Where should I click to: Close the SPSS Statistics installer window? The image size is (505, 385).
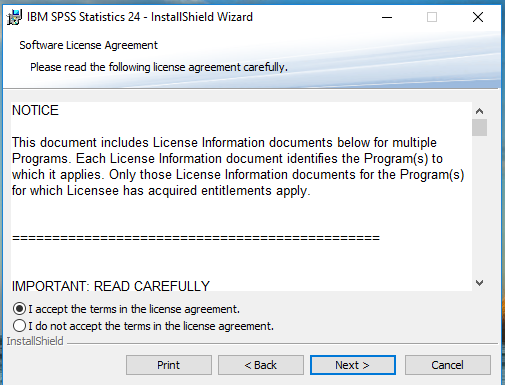coord(478,17)
